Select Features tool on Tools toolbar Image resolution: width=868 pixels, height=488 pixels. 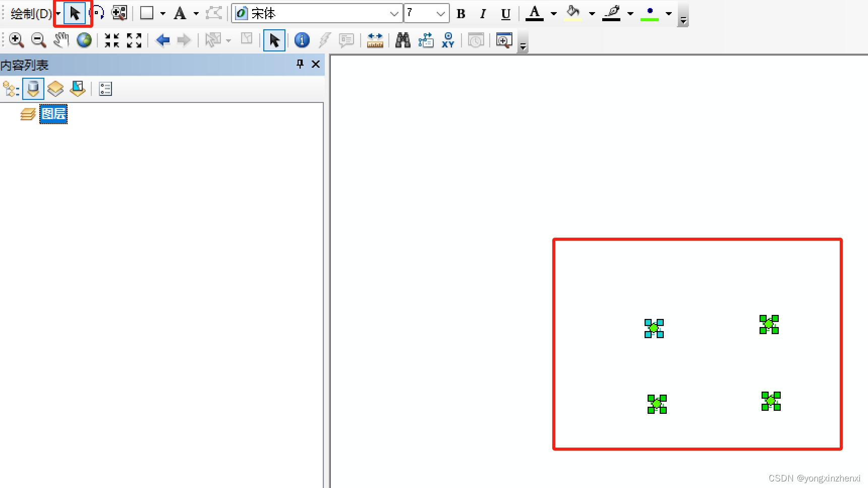click(x=213, y=40)
